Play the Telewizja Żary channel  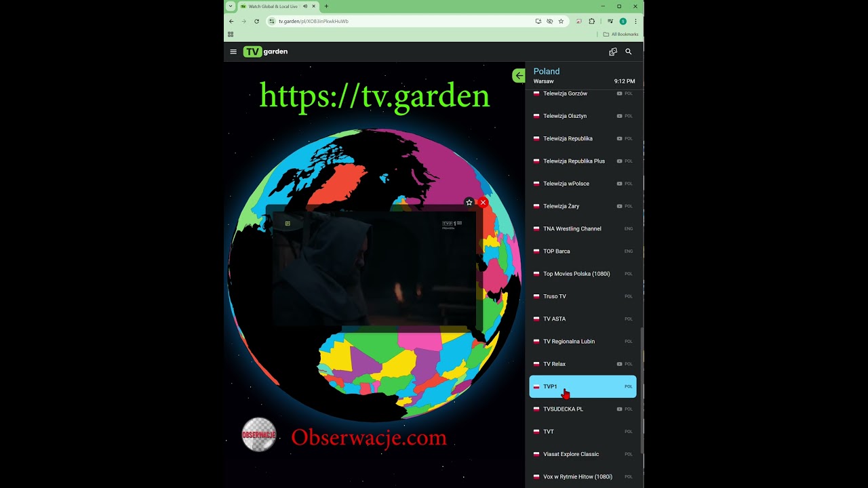(583, 206)
